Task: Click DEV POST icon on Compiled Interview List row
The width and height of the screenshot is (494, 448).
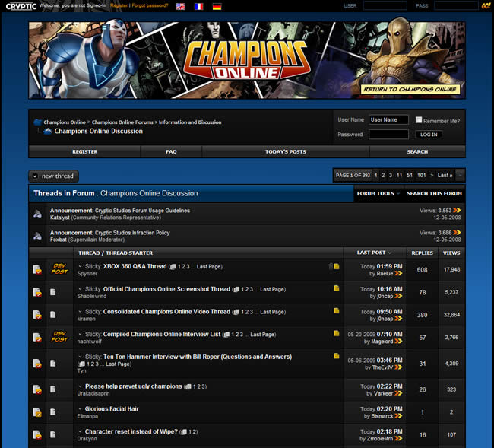Action: [60, 337]
